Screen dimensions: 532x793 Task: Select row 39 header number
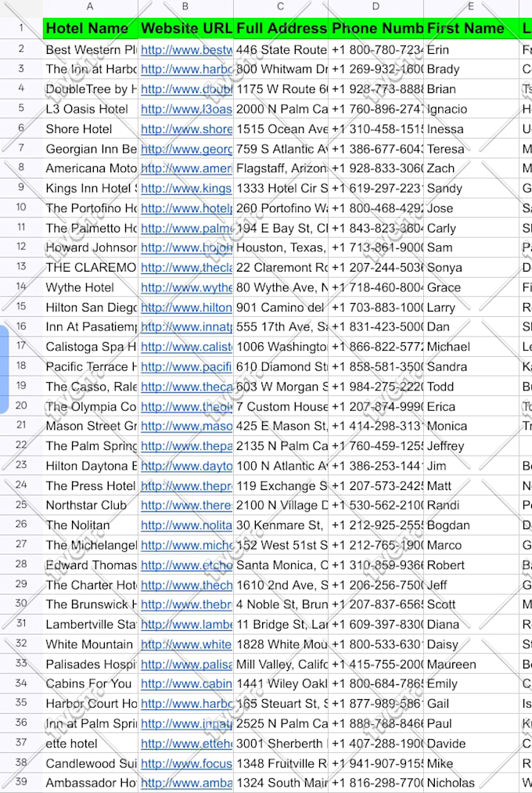[21, 782]
